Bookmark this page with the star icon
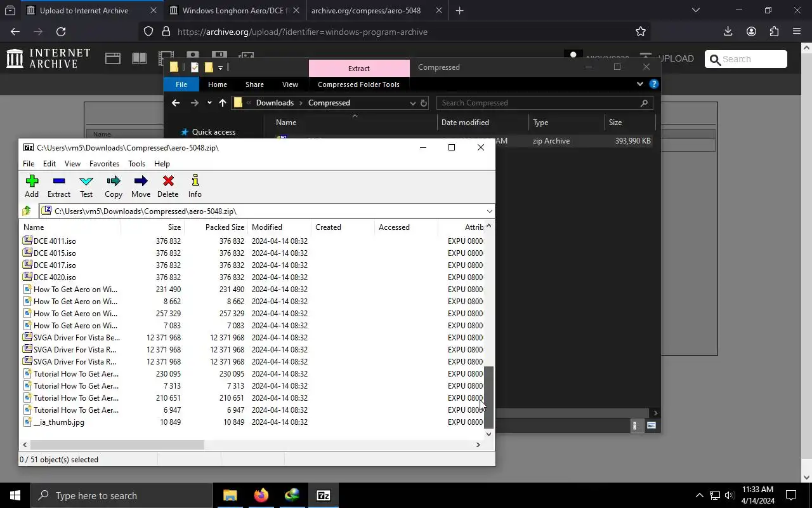Viewport: 812px width, 508px height. tap(641, 31)
